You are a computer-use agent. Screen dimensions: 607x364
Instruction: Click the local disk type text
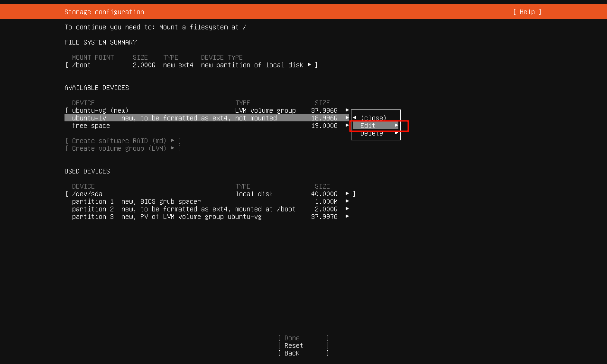254,194
